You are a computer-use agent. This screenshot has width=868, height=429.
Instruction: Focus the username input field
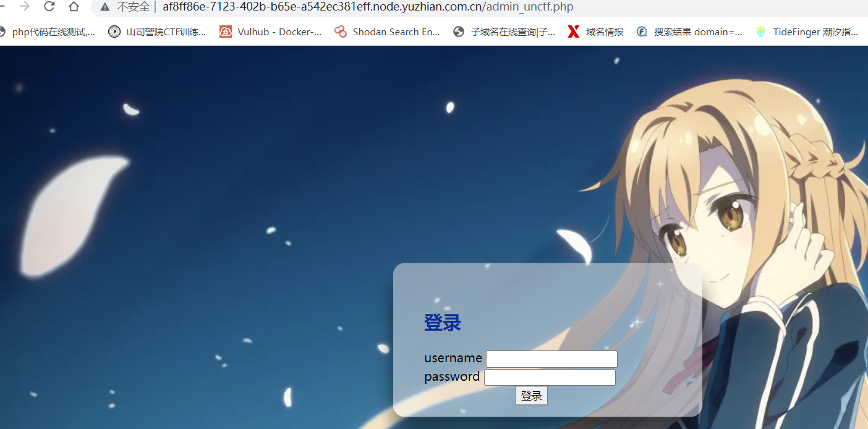551,359
